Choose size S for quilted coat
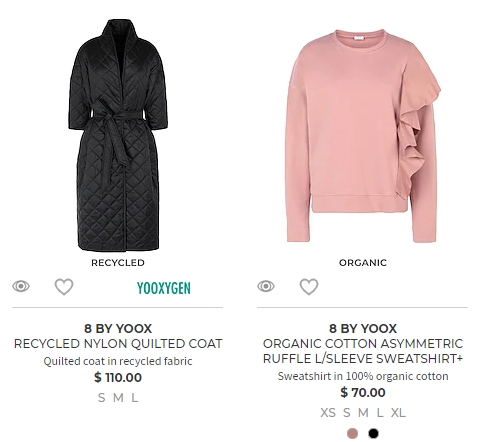 pyautogui.click(x=102, y=398)
